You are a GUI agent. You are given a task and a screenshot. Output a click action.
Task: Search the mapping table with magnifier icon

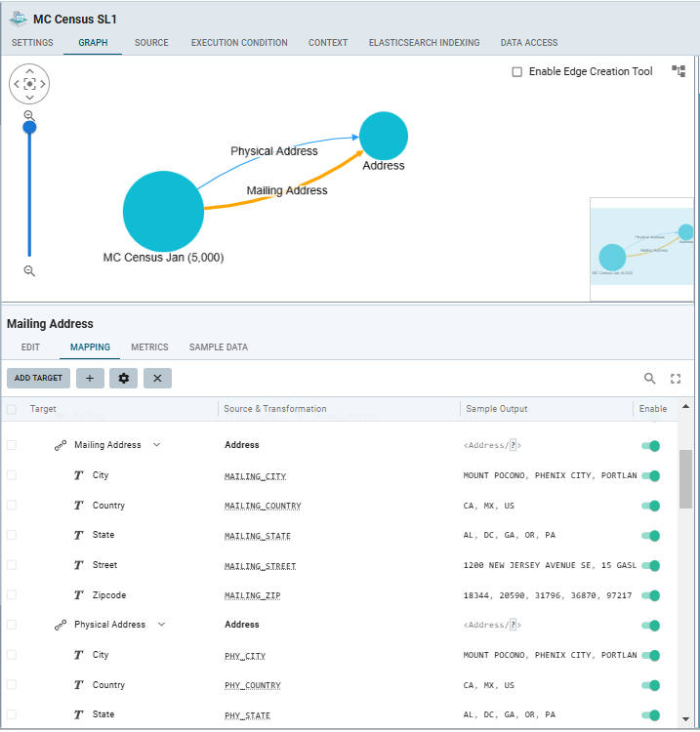(x=650, y=379)
